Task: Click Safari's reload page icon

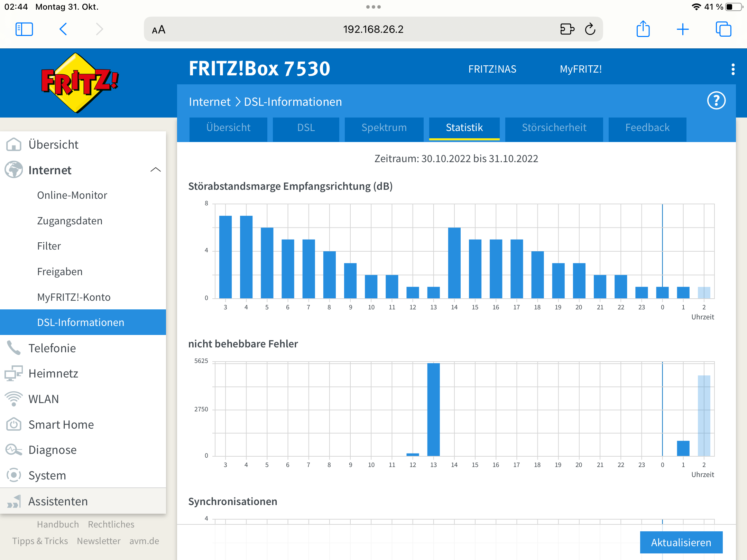Action: pos(590,29)
